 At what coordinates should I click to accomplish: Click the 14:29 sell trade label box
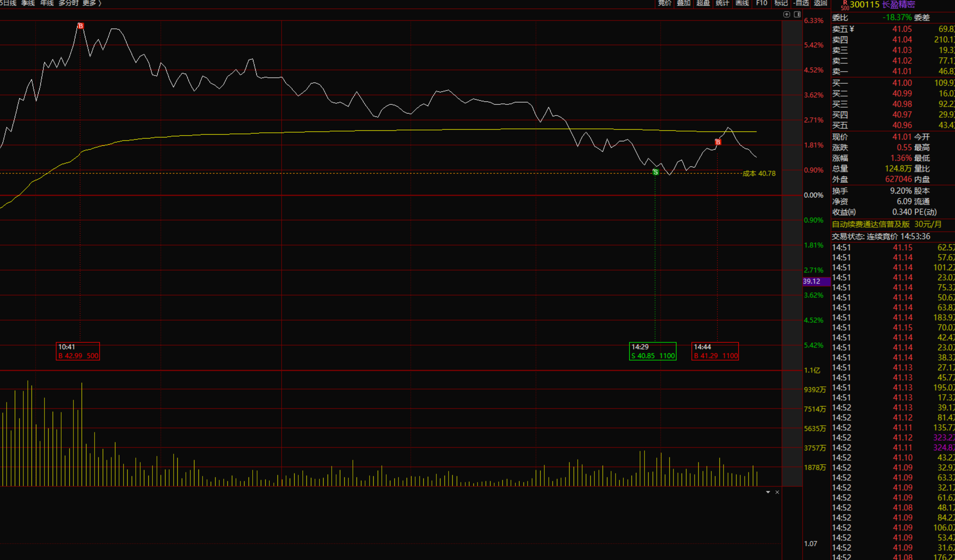click(x=652, y=351)
